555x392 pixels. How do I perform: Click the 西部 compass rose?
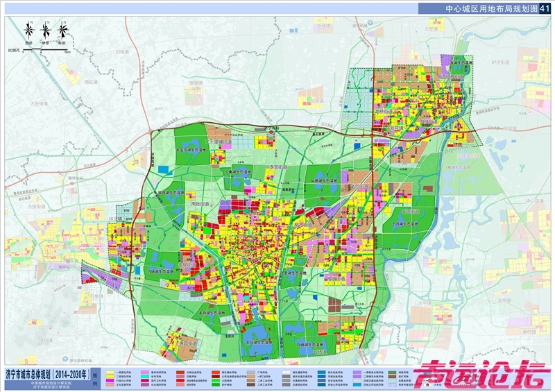[29, 31]
